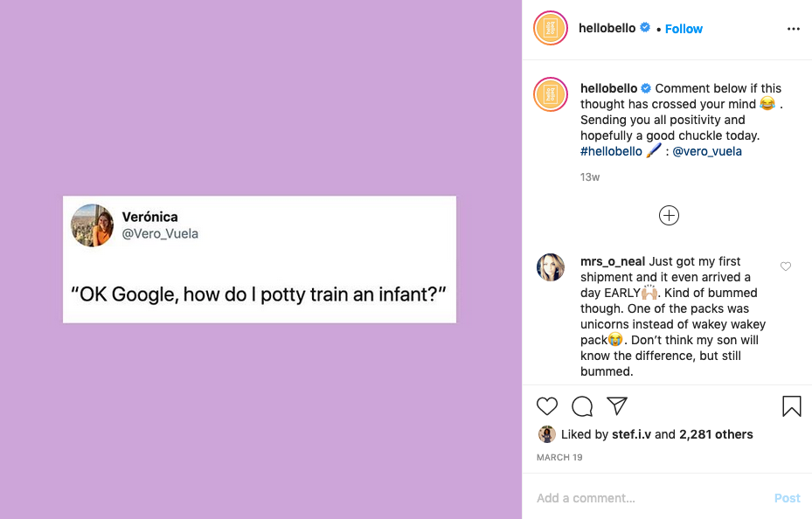This screenshot has width=812, height=519.
Task: Click the hellobello profile picture in header
Action: click(x=551, y=29)
